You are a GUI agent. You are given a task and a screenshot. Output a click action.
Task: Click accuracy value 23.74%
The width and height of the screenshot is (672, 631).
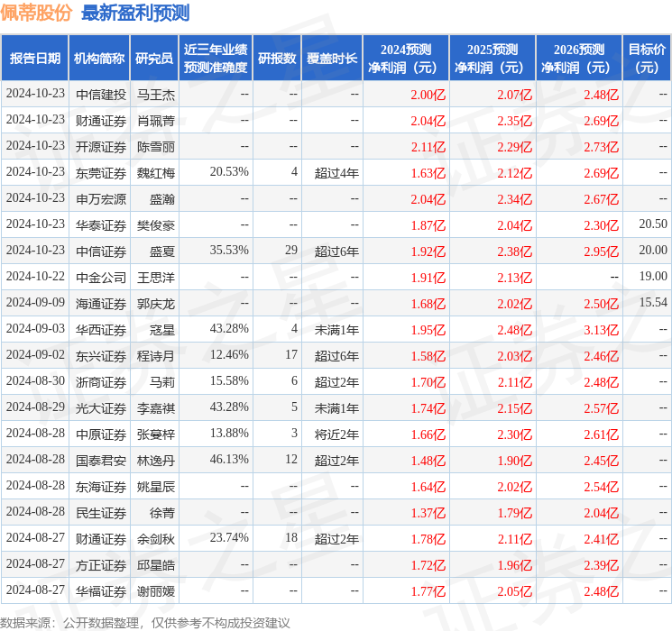tap(229, 537)
